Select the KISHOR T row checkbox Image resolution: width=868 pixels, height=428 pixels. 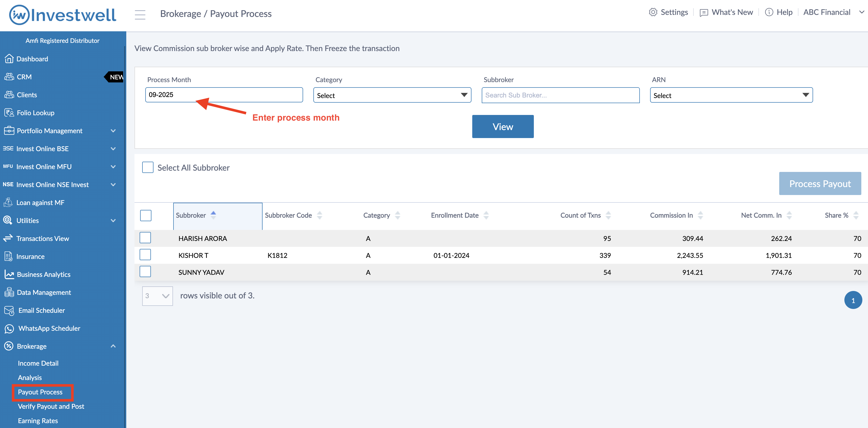[x=145, y=255]
